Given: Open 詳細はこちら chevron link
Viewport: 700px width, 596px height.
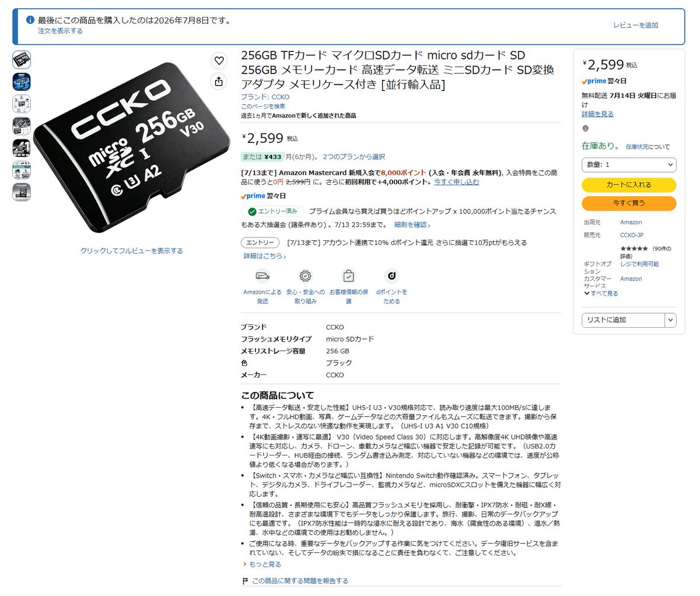Looking at the screenshot, I should pos(265,256).
